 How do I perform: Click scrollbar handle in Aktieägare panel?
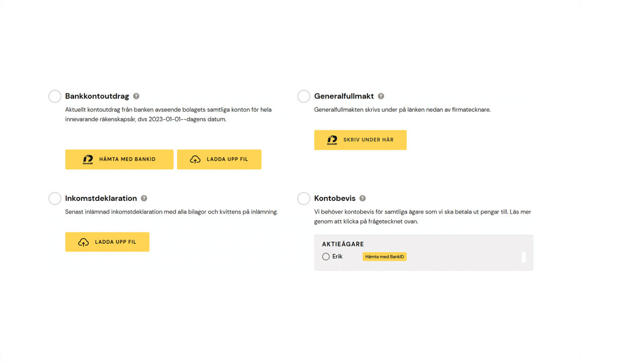[x=524, y=257]
